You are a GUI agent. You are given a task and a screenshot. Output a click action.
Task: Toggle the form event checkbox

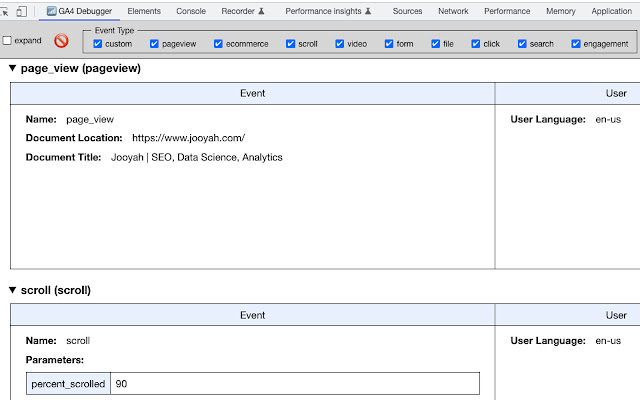[389, 44]
